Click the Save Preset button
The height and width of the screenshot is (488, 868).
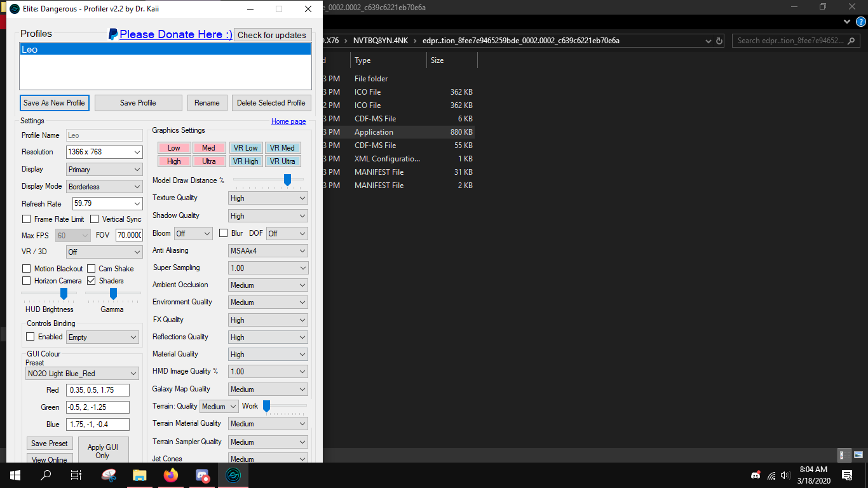[x=50, y=444]
